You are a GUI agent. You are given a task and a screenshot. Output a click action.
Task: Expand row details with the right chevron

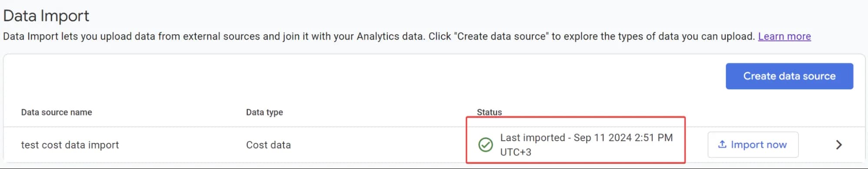[838, 145]
